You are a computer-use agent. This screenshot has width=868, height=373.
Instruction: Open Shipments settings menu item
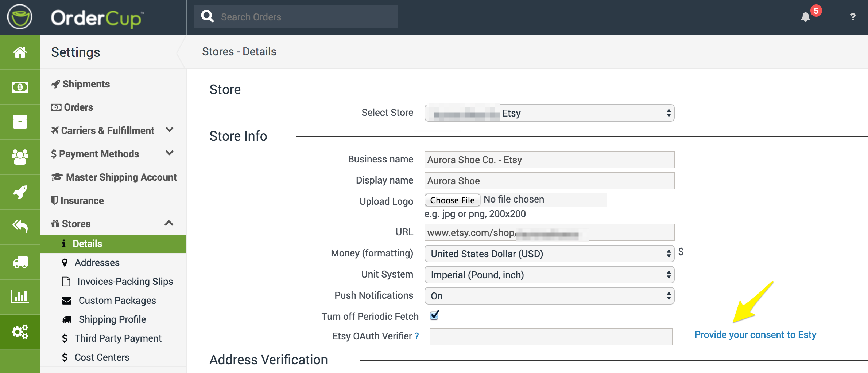(80, 84)
